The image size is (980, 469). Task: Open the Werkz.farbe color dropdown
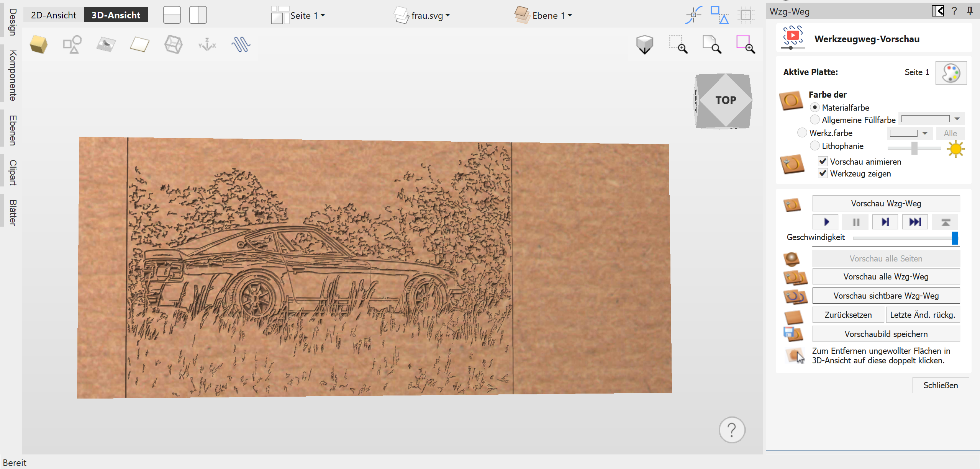click(x=909, y=133)
